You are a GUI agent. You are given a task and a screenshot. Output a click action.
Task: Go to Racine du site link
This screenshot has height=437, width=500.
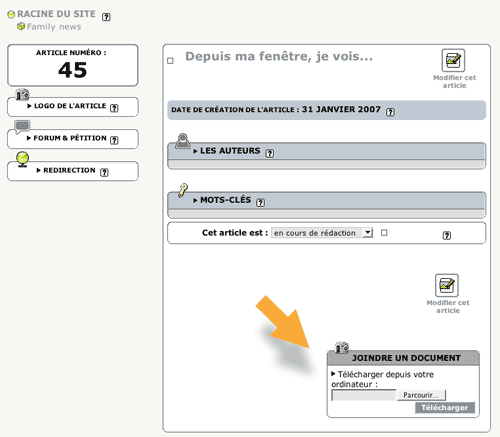56,14
